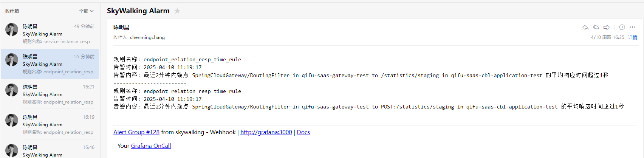The image size is (644, 158).
Task: Open the Docs link
Action: pyautogui.click(x=303, y=132)
